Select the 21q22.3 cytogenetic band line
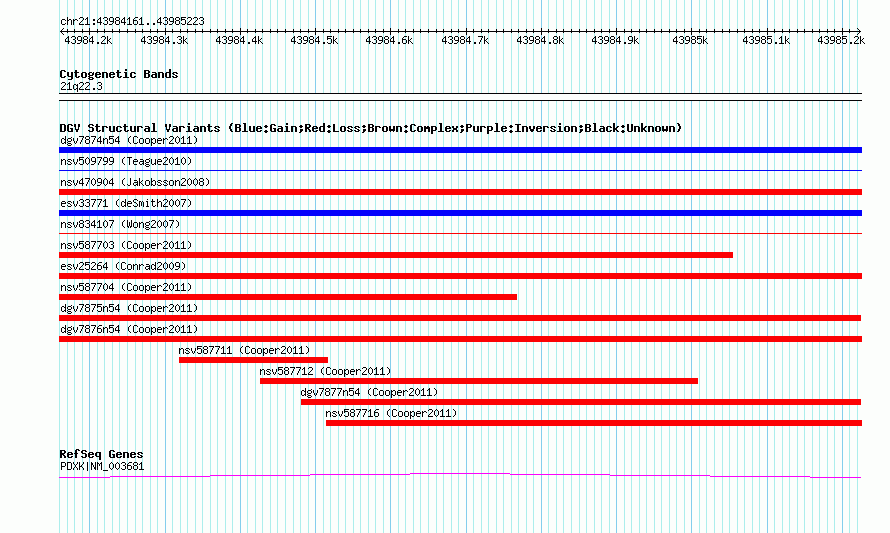This screenshot has width=890, height=533. point(460,97)
